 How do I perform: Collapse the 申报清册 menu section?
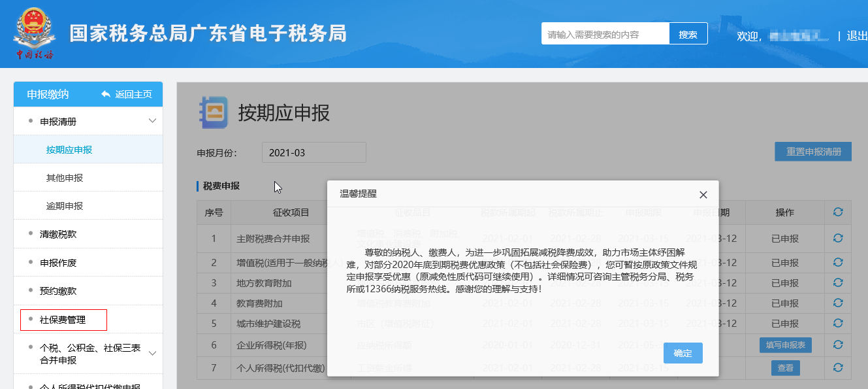(x=152, y=121)
